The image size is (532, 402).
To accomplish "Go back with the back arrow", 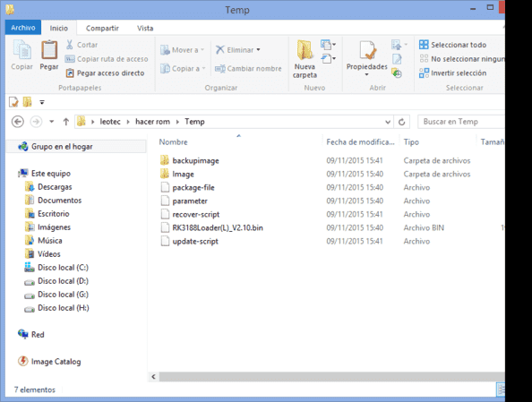I will coord(18,122).
